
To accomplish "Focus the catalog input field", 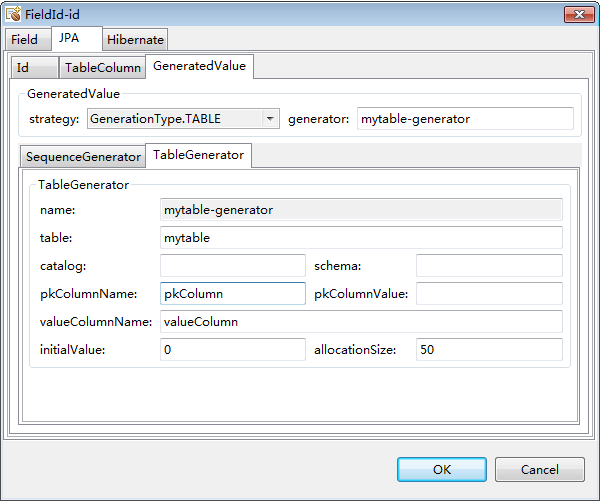I will 232,266.
